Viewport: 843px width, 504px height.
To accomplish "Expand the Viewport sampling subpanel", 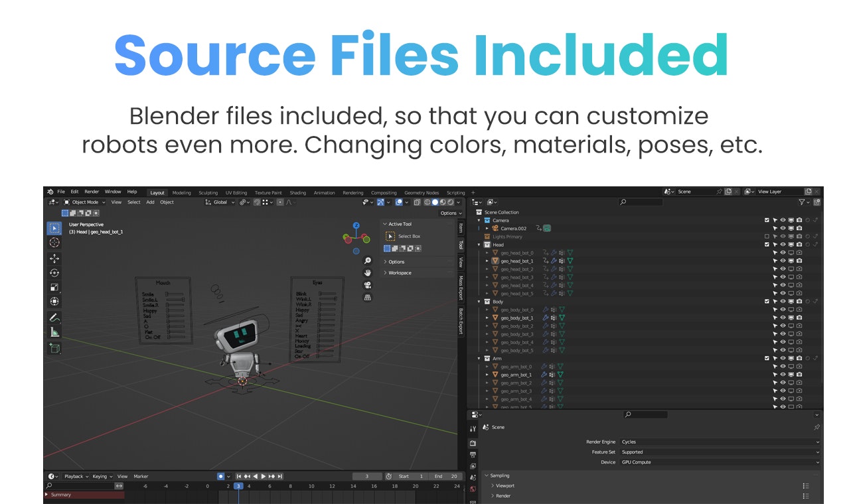I will (x=504, y=485).
